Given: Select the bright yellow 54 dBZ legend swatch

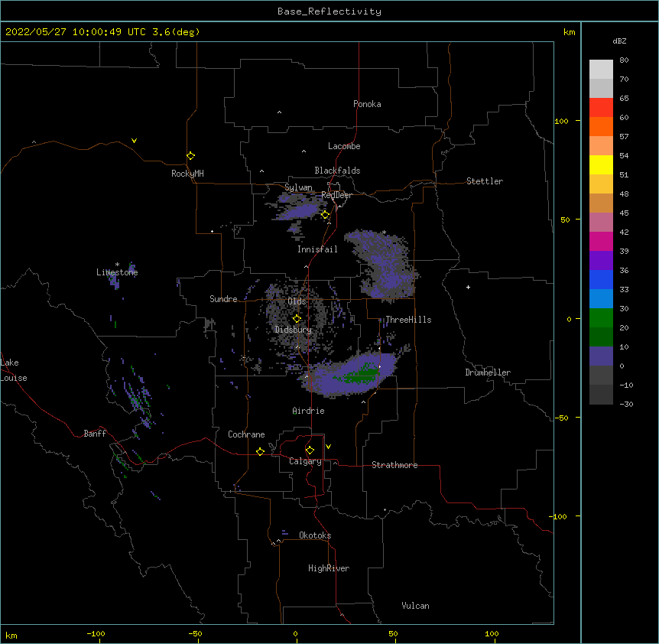Looking at the screenshot, I should 601,164.
